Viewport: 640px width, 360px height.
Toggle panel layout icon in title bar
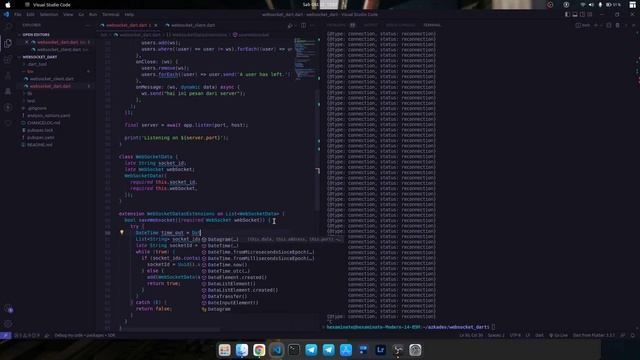[x=575, y=14]
